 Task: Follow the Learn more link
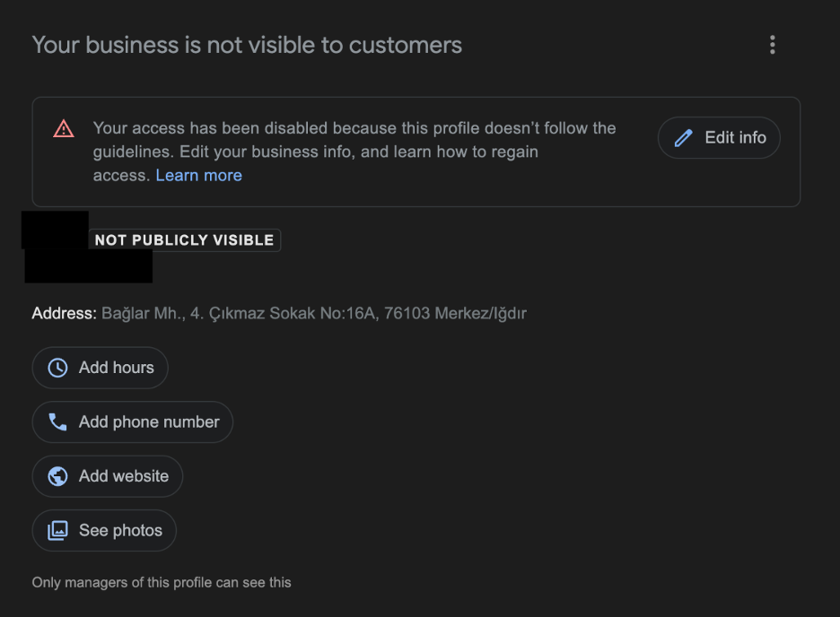tap(198, 175)
